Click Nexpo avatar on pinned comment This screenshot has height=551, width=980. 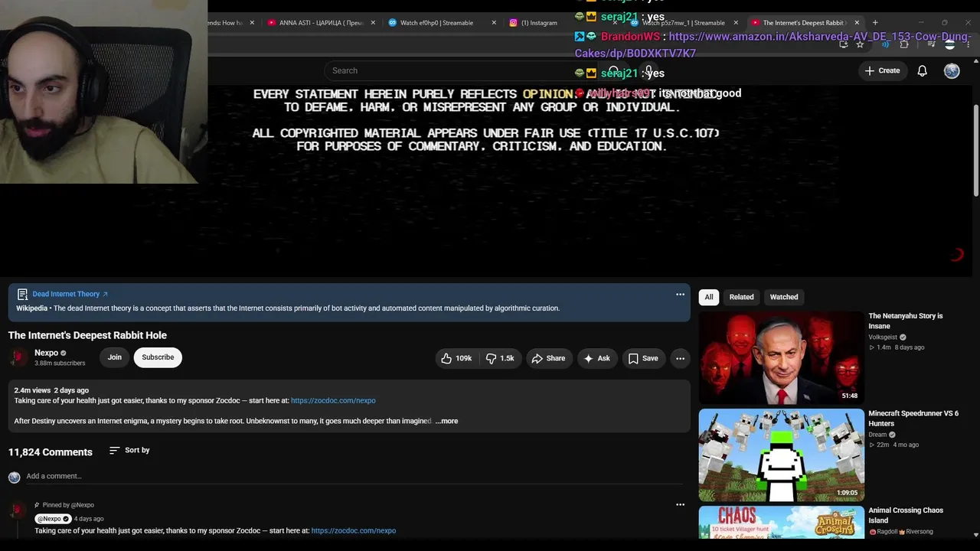click(17, 510)
